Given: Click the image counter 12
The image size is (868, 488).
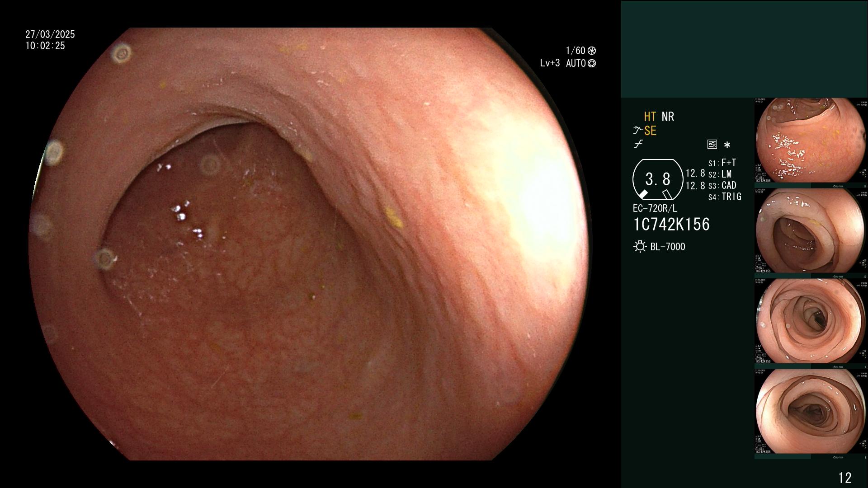Looking at the screenshot, I should 845,478.
